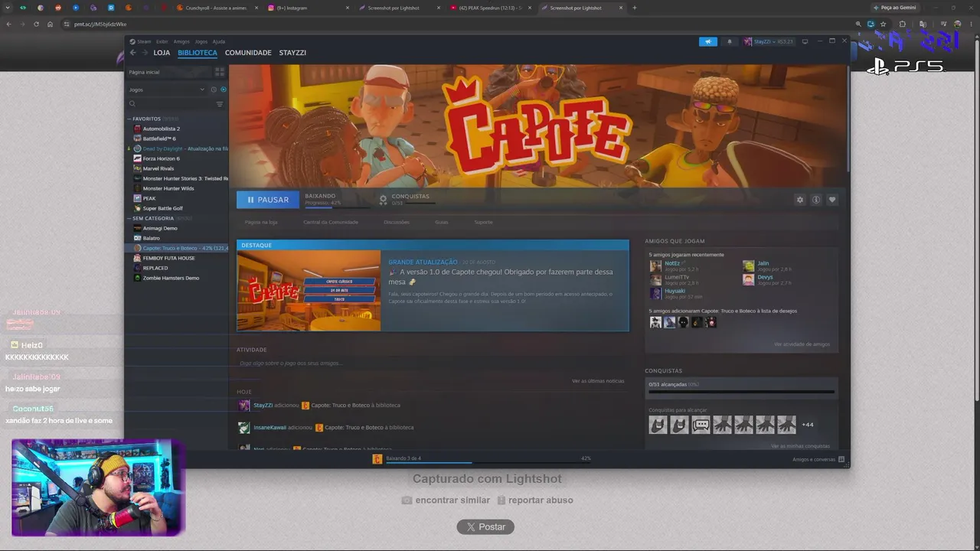Open the Capote featured update thumbnail
The image size is (980, 551).
click(309, 291)
